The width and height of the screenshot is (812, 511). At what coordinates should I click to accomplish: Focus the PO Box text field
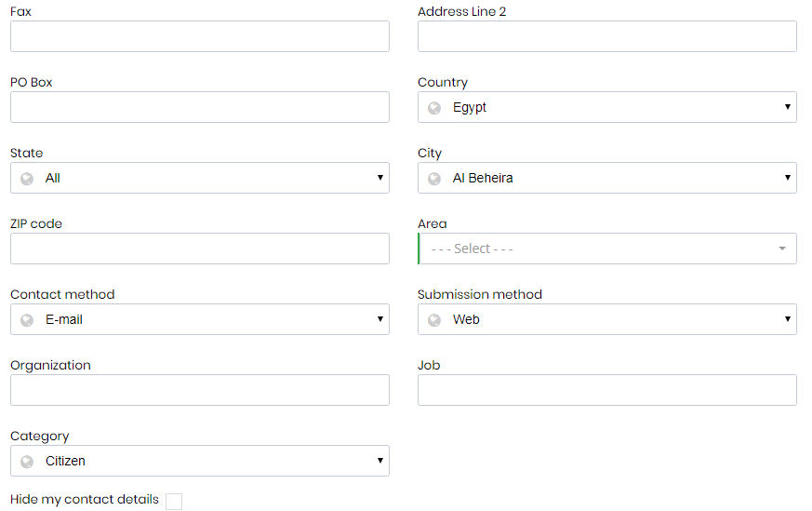coord(200,107)
